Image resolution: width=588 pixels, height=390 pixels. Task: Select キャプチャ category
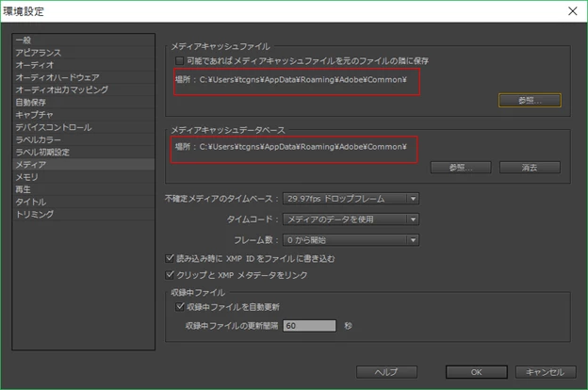83,114
